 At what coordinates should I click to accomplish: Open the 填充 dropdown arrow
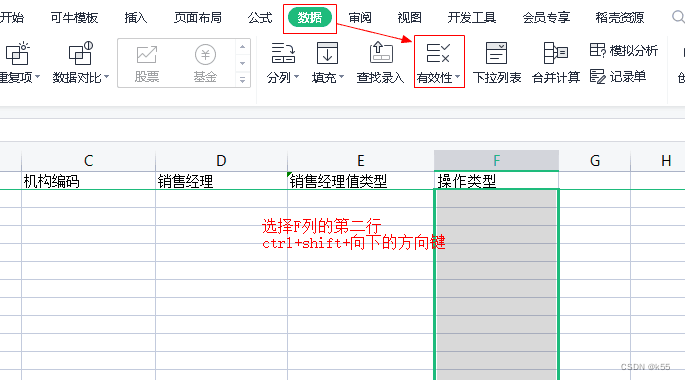(x=342, y=77)
